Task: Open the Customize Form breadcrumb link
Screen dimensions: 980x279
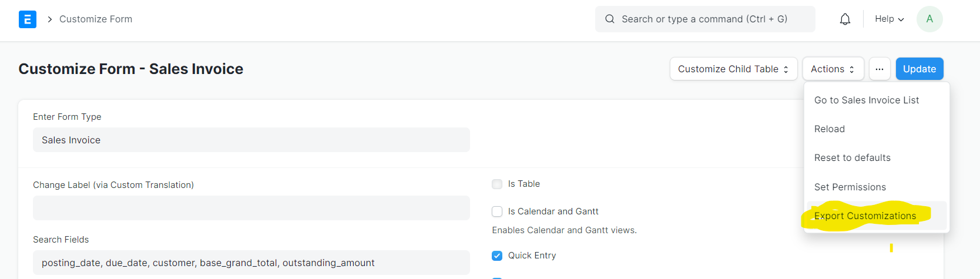Action: click(x=96, y=19)
